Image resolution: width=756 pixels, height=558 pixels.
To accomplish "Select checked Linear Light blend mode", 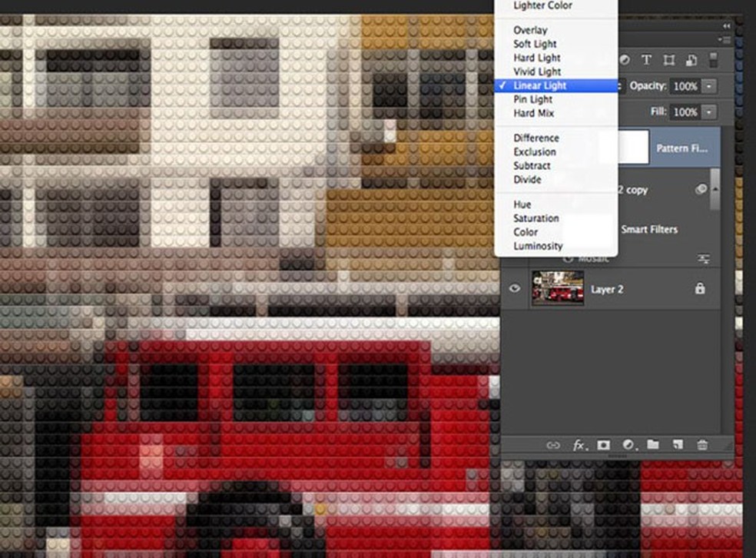I will click(x=556, y=85).
